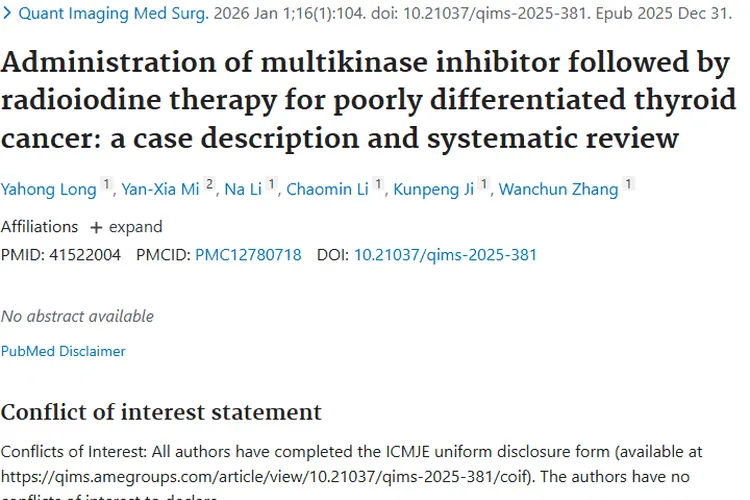The height and width of the screenshot is (500, 750).
Task: Show affiliation 1 next to Na Li
Action: coord(272,185)
